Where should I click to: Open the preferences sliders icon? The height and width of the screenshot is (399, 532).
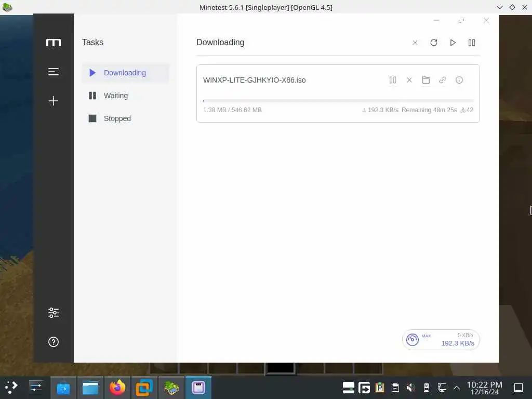(54, 312)
